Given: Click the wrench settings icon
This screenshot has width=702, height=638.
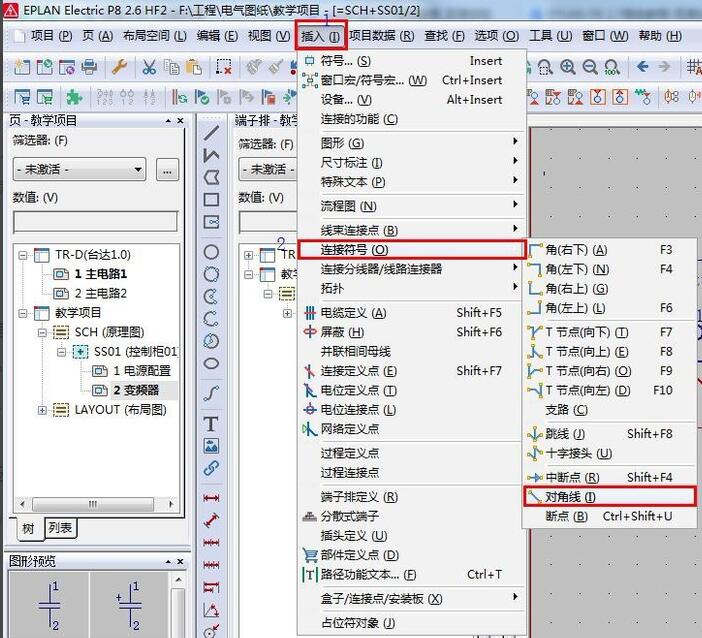Looking at the screenshot, I should 119,67.
